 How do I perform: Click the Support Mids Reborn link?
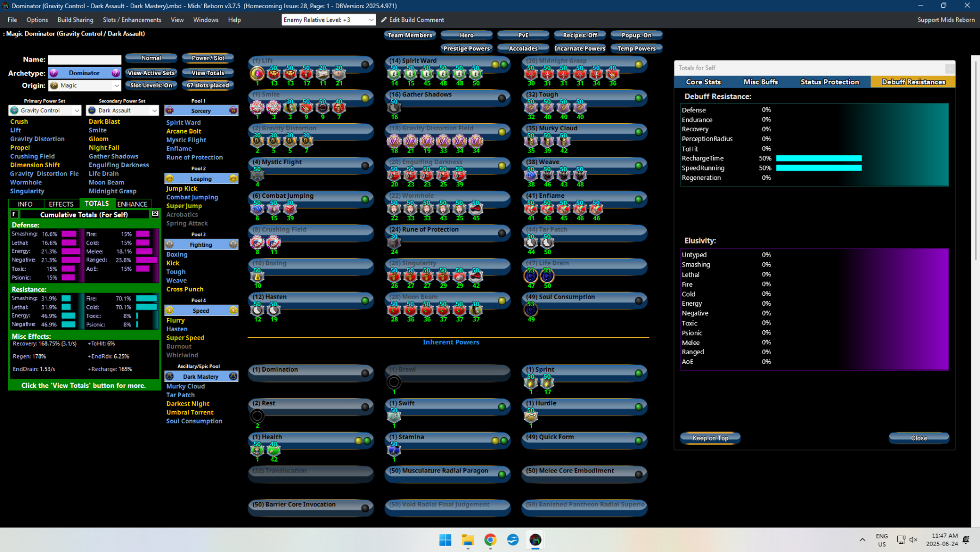946,20
